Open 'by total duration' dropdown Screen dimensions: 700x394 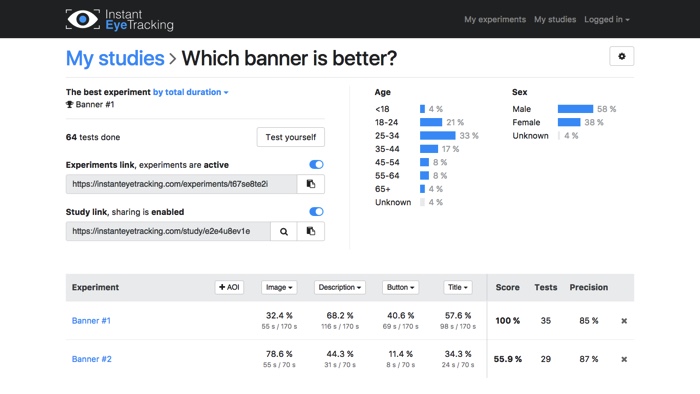191,92
